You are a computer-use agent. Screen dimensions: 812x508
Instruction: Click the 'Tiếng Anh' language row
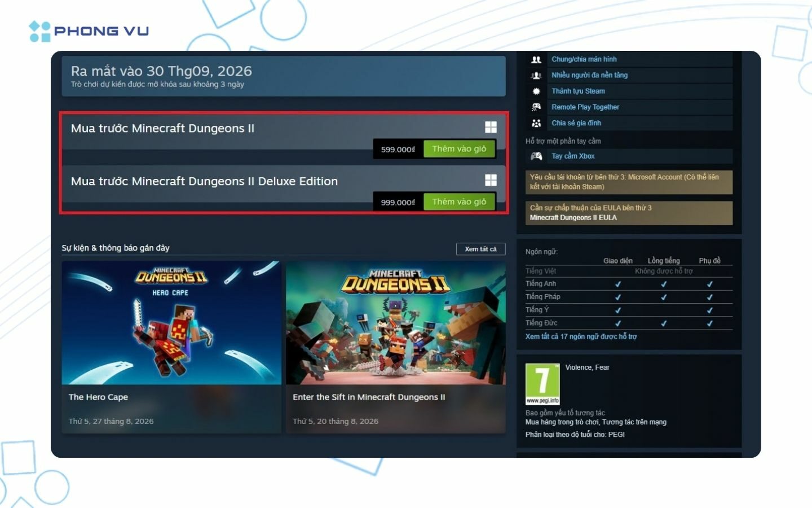point(629,284)
